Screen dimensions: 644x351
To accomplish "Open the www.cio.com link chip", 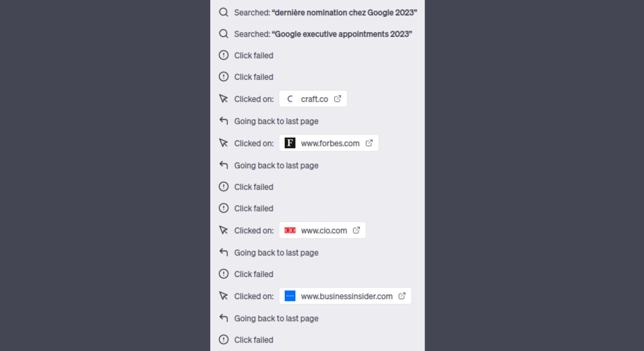I will (x=322, y=230).
